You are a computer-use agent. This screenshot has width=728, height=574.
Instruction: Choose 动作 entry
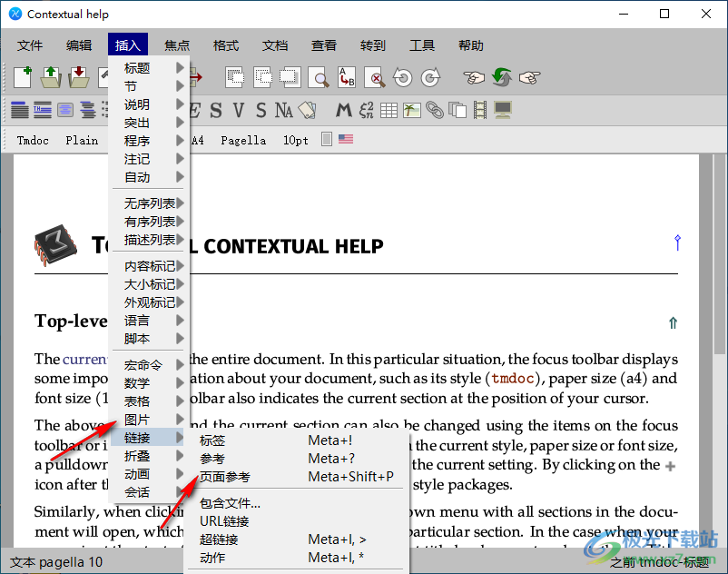coord(296,558)
